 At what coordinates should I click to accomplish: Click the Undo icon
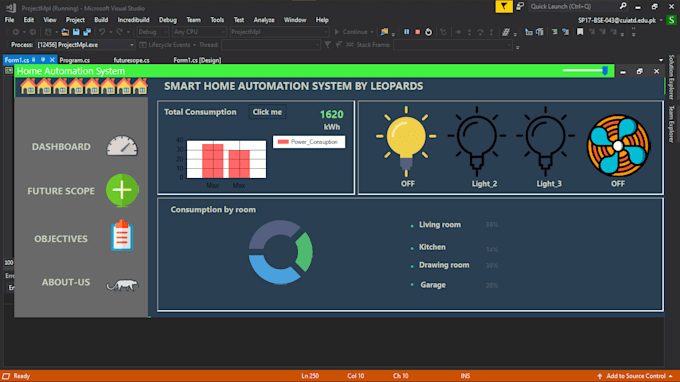click(101, 32)
